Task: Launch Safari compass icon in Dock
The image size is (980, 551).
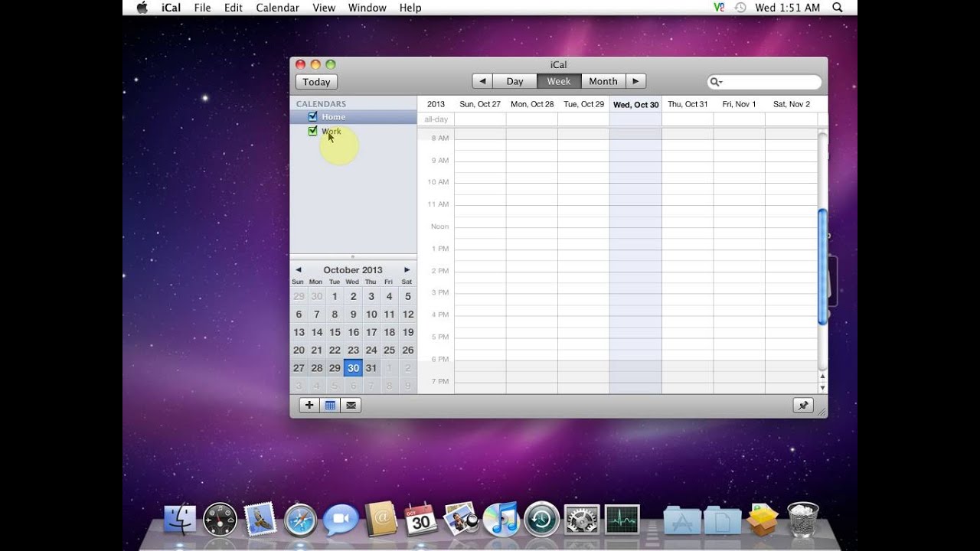Action: point(300,520)
